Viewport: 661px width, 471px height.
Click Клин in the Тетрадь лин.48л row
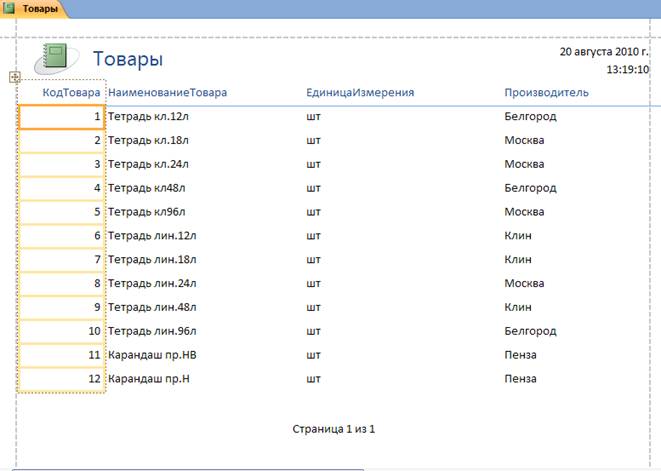(518, 307)
